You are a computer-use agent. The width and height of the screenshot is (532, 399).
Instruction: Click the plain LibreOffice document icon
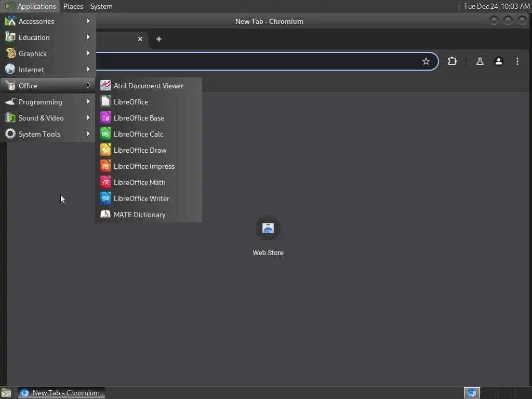coord(105,101)
